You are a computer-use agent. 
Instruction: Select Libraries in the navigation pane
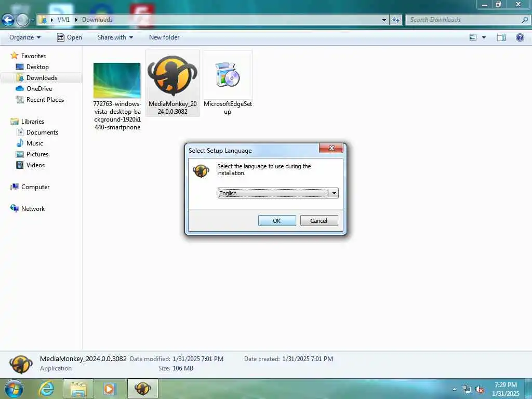coord(33,122)
